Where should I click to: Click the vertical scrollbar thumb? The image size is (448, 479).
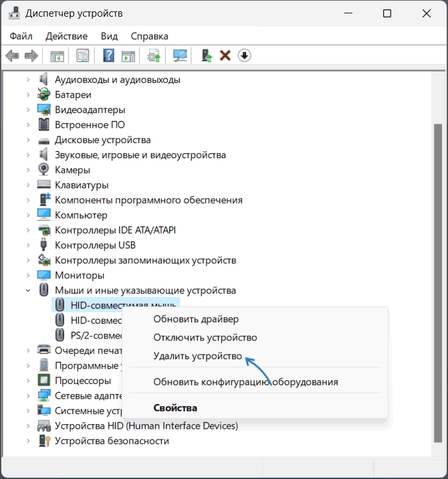[438, 283]
